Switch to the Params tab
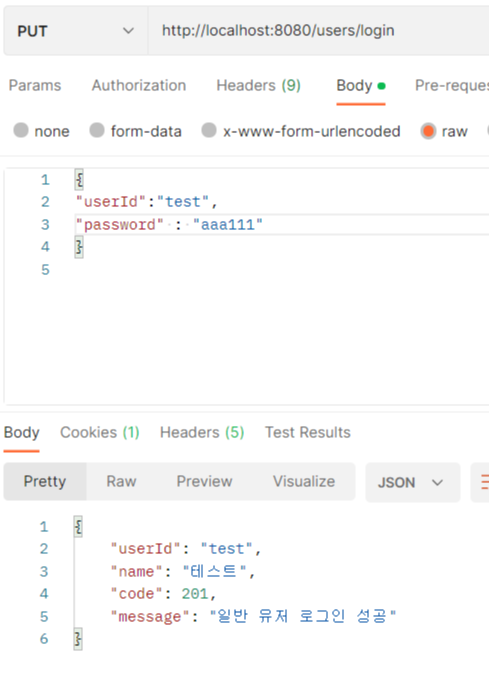 coord(35,85)
